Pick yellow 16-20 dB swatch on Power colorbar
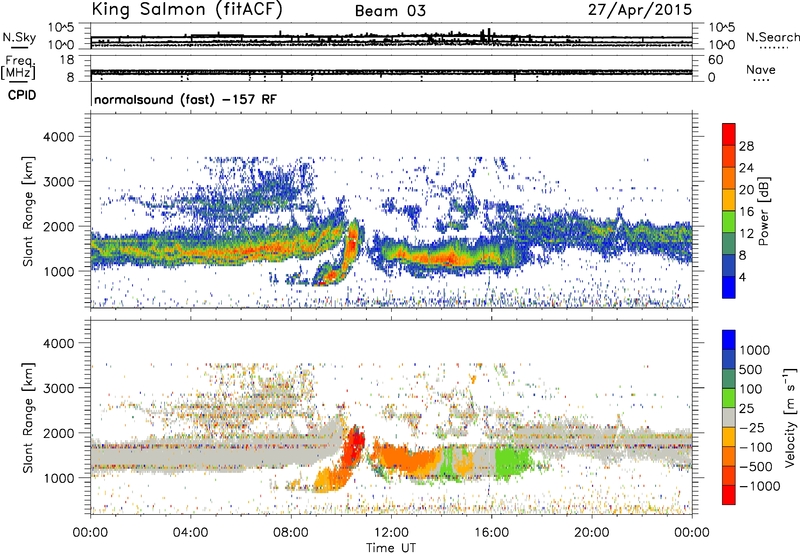Image resolution: width=800 pixels, height=554 pixels. [x=729, y=201]
